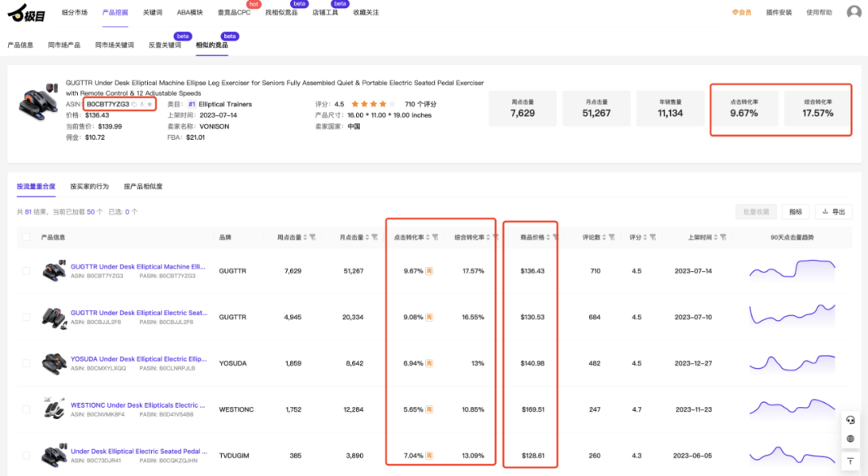Check the box for YOSUDA product row

pos(27,363)
